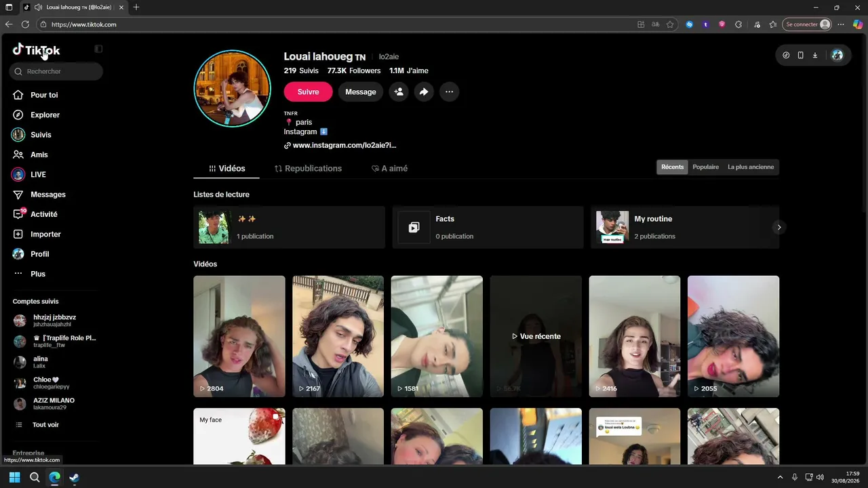Open Louai lahoueg's profile picture
Viewport: 868px width, 488px height.
[233, 89]
